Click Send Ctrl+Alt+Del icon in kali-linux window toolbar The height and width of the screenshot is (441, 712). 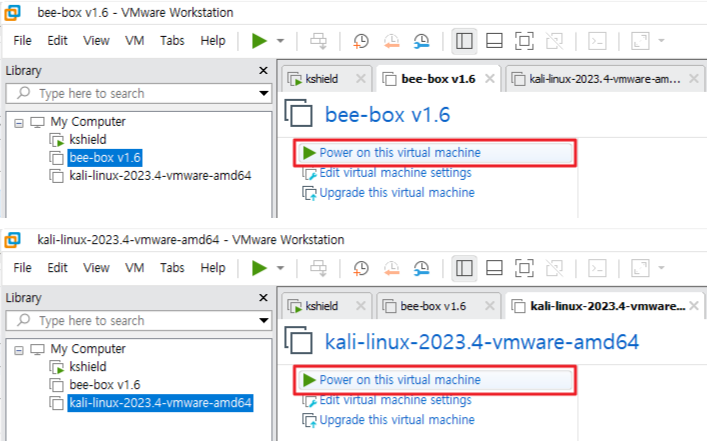318,268
